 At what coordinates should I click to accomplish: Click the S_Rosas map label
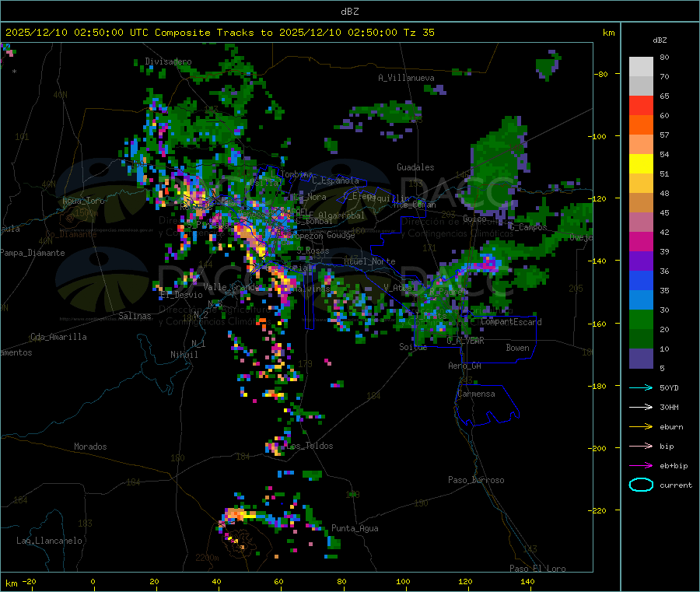[x=313, y=251]
